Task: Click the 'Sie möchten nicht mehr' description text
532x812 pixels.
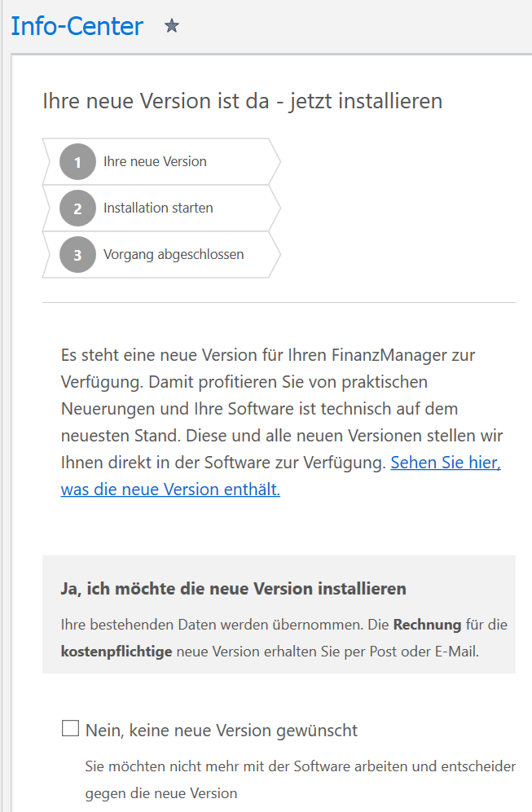Action: [299, 766]
